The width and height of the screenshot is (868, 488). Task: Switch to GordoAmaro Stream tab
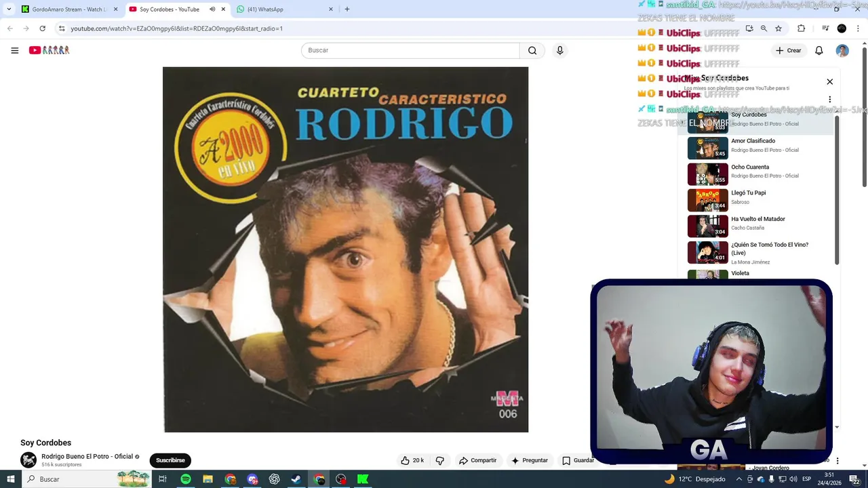click(x=69, y=9)
